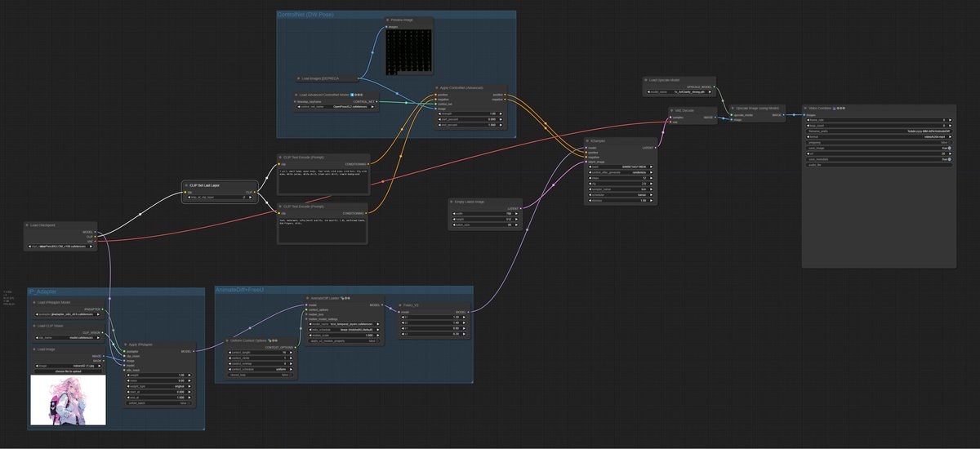
Task: Open ckpt_name dropdown in Load Checkpoint
Action: tap(62, 246)
